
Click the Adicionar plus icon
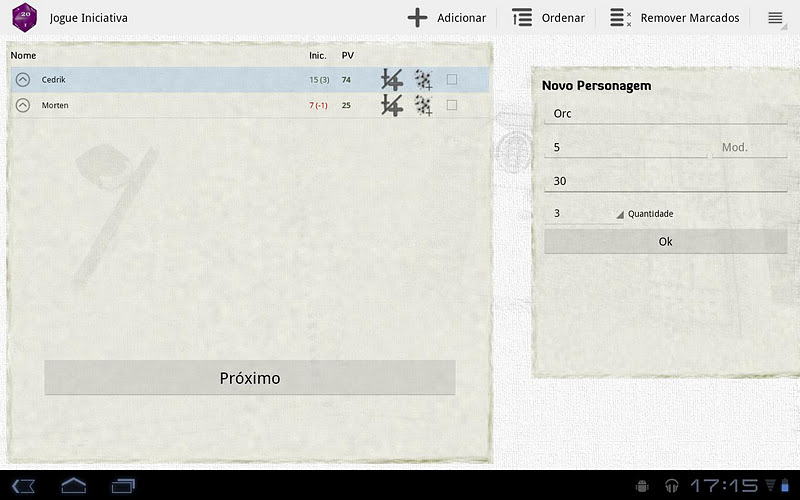(417, 18)
